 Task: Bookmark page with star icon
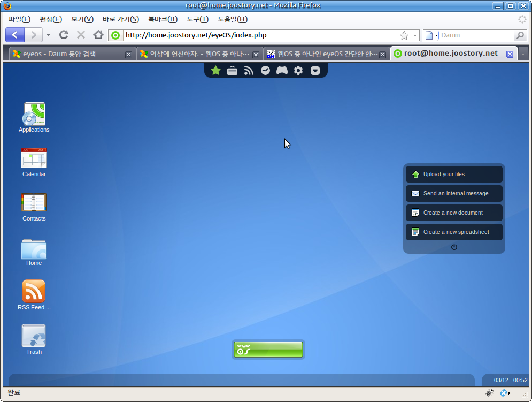[404, 35]
